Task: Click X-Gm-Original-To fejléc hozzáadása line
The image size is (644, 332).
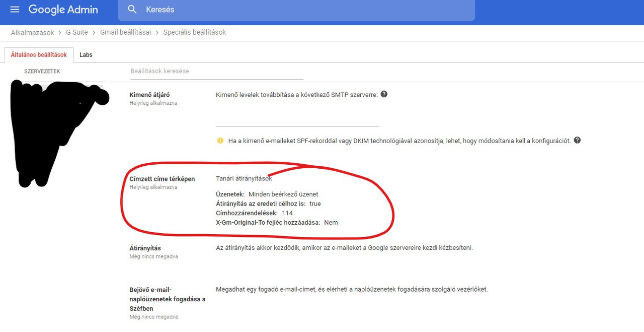Action: point(277,222)
